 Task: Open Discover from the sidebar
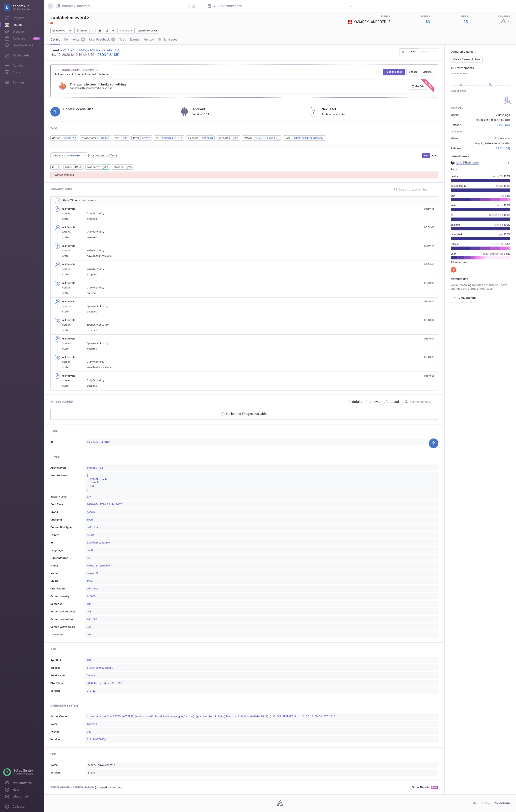point(18,31)
